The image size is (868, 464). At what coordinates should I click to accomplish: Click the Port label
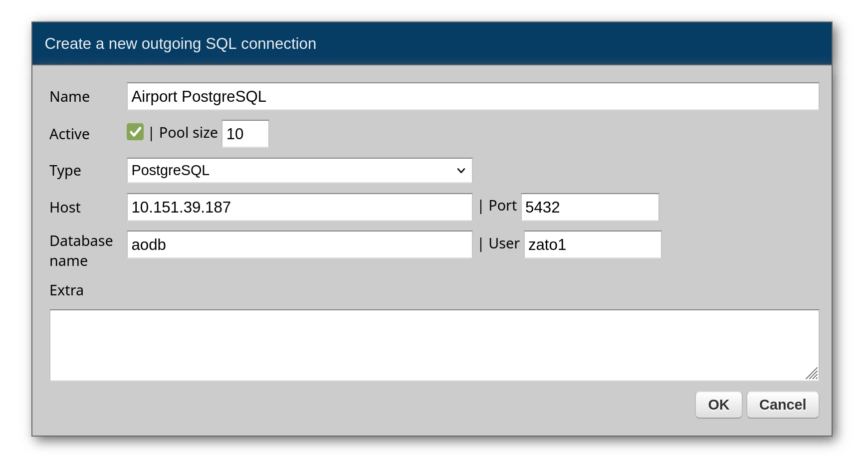click(502, 206)
